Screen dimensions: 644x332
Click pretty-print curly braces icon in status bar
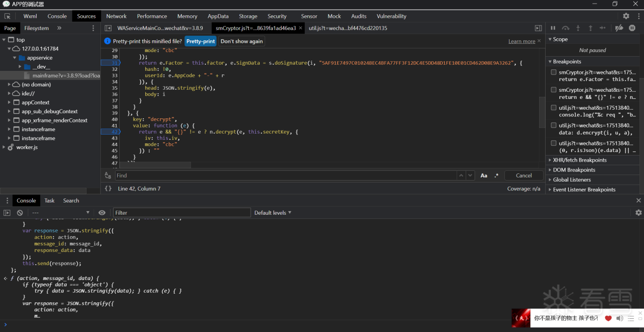108,189
